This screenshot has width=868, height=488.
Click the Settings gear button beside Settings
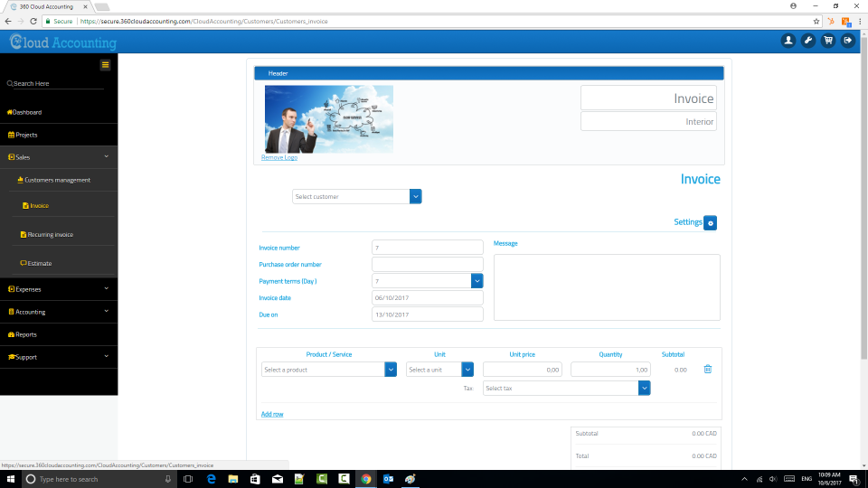711,223
